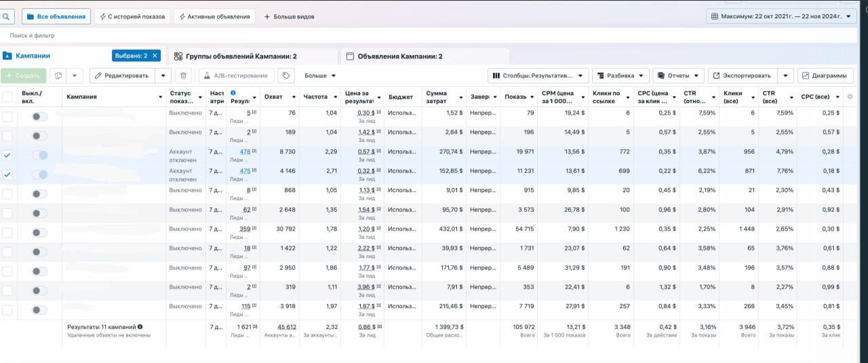Viewport: 868px width, 363px height.
Task: Expand the Разбивка dropdown
Action: 620,75
